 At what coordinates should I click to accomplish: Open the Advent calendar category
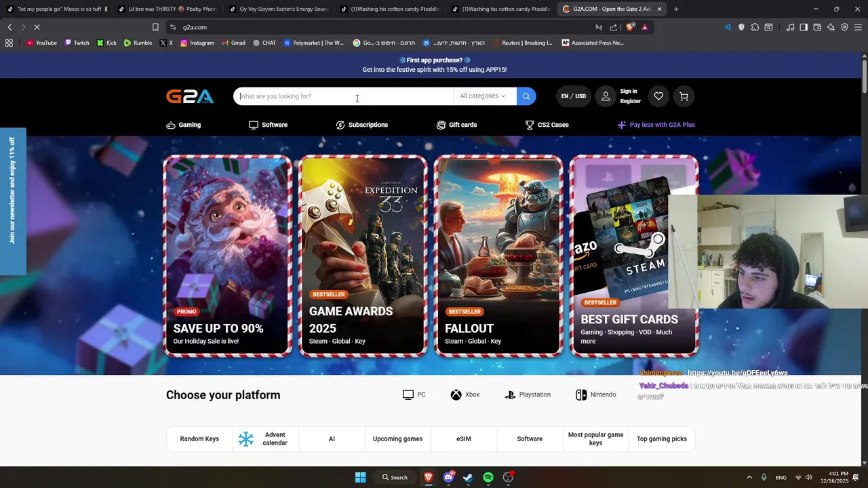click(266, 439)
